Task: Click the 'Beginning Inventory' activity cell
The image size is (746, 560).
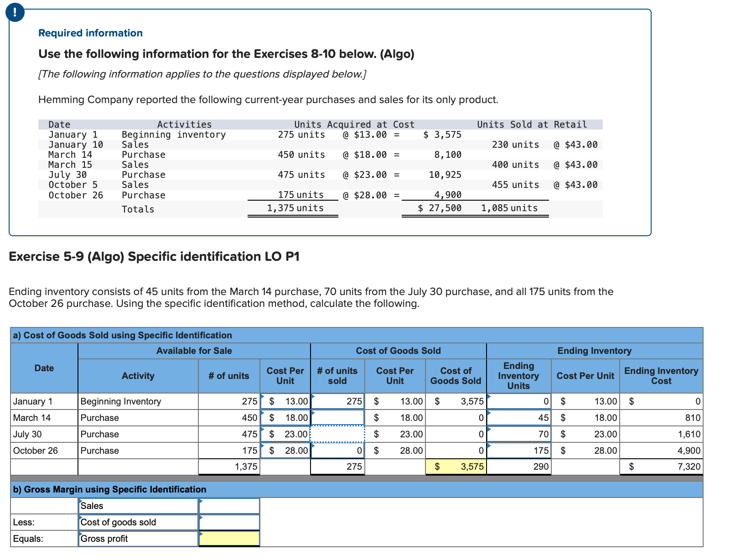Action: (138, 401)
